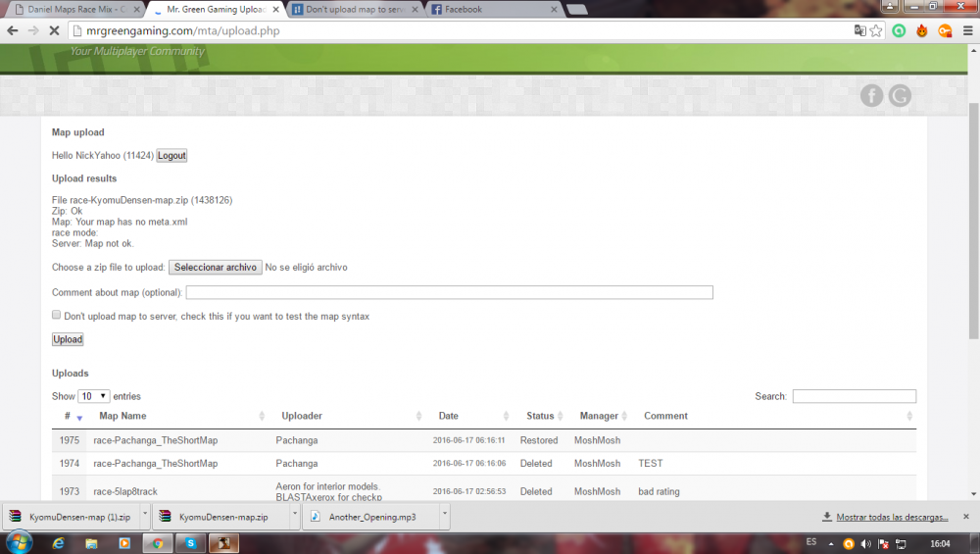Check the "Don't upload map to server" box
The height and width of the screenshot is (554, 980).
pyautogui.click(x=57, y=316)
